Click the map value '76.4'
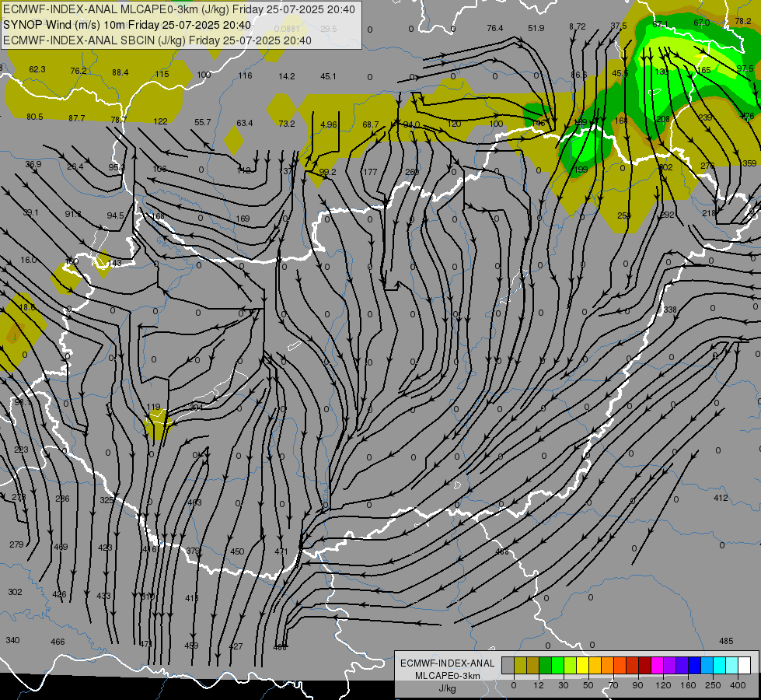This screenshot has width=761, height=700. 494,28
